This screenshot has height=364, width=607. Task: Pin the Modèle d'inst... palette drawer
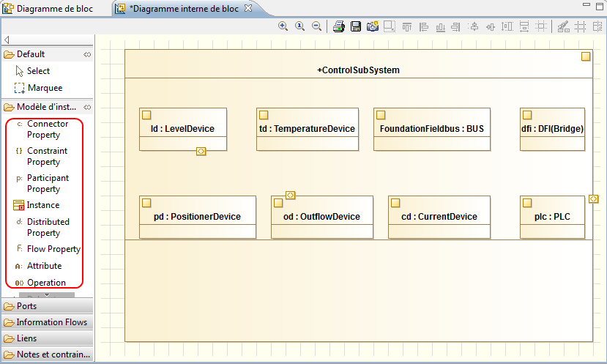click(87, 107)
